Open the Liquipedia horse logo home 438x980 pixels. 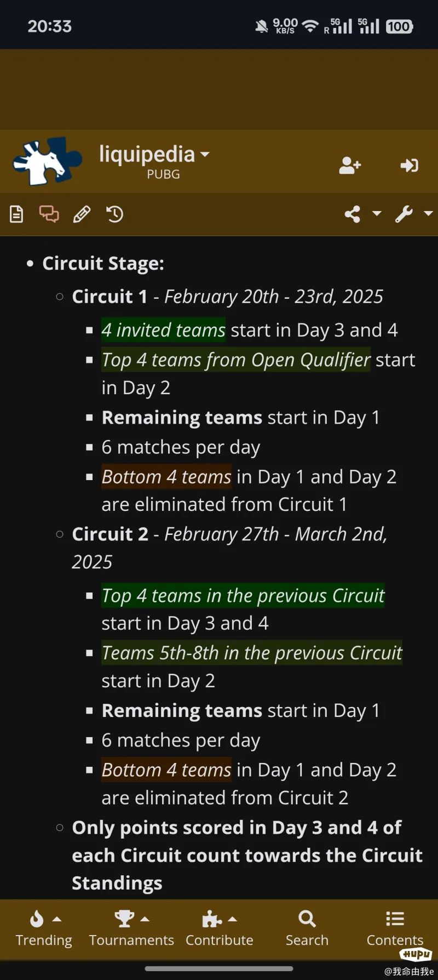click(47, 161)
